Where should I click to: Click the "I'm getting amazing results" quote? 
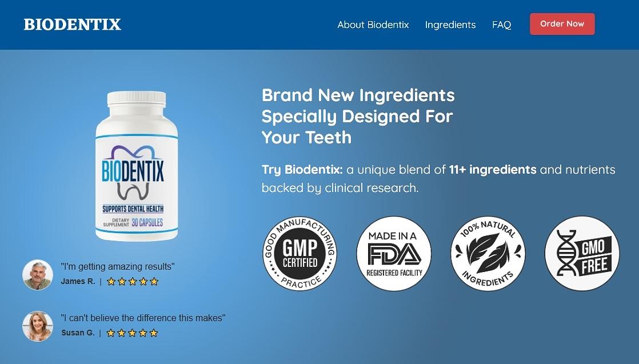117,267
